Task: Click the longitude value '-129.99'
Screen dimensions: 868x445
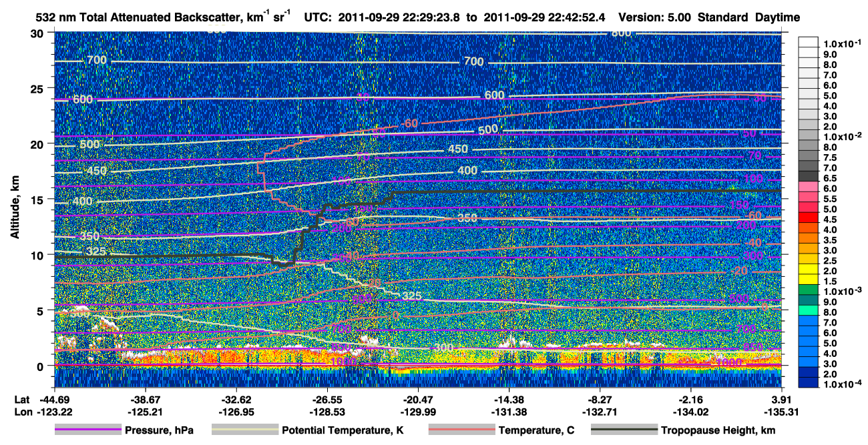Action: (419, 411)
